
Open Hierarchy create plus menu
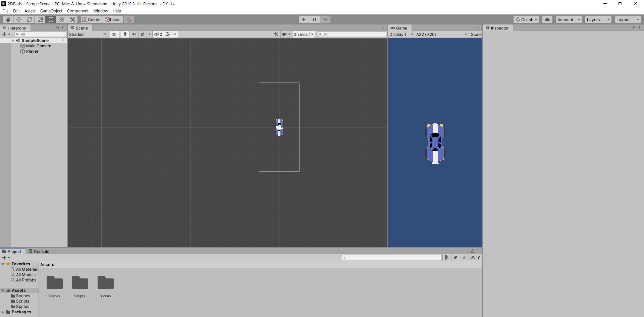tap(6, 34)
